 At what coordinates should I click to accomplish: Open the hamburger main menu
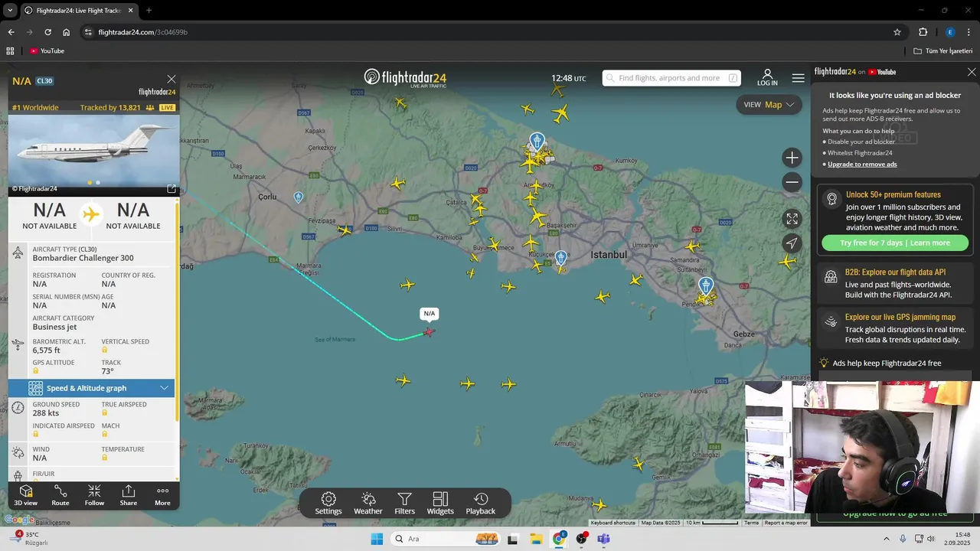(x=799, y=78)
